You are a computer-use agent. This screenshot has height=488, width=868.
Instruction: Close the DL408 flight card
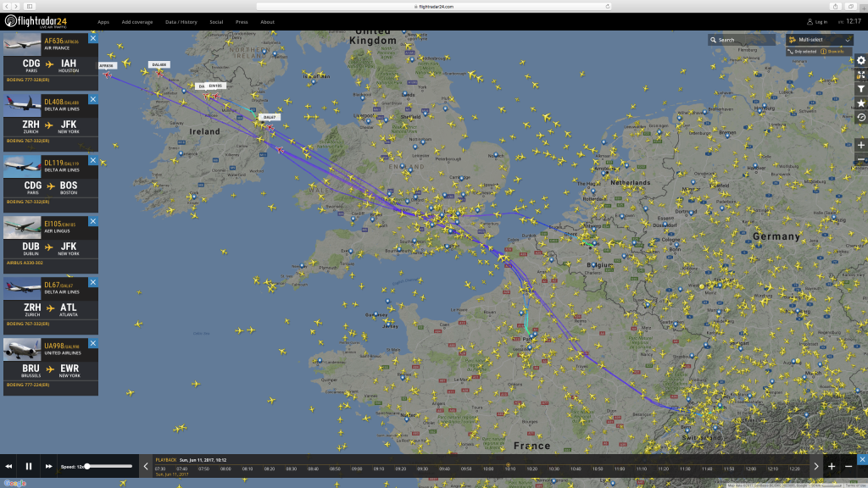[x=93, y=99]
